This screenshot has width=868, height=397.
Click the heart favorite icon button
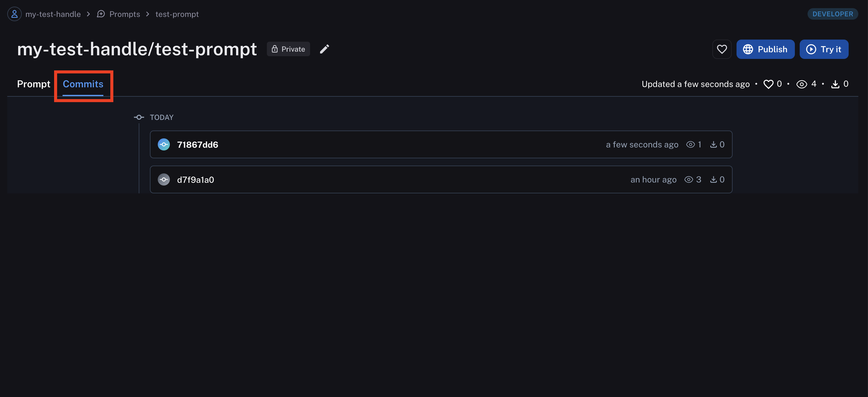coord(721,49)
